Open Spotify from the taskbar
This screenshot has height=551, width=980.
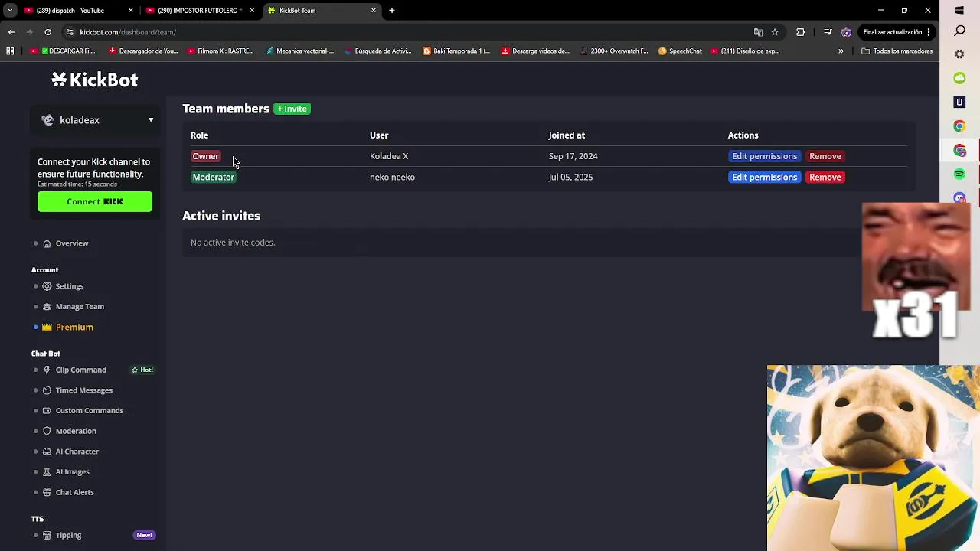[959, 174]
